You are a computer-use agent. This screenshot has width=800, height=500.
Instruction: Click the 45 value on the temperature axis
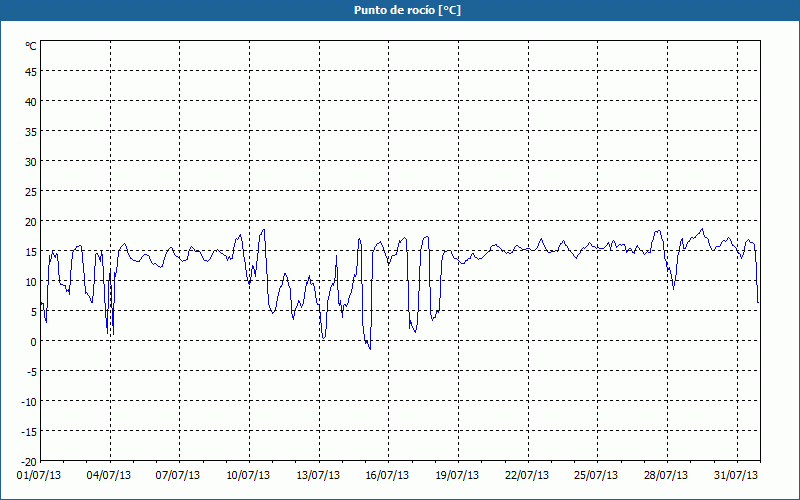pos(31,72)
